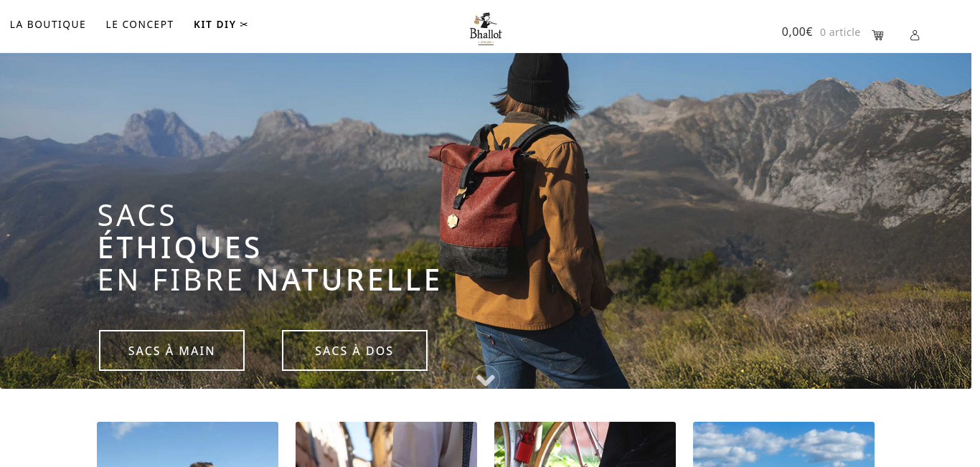Click the 0,00€ cart total
The height and width of the screenshot is (467, 980).
pos(797,32)
